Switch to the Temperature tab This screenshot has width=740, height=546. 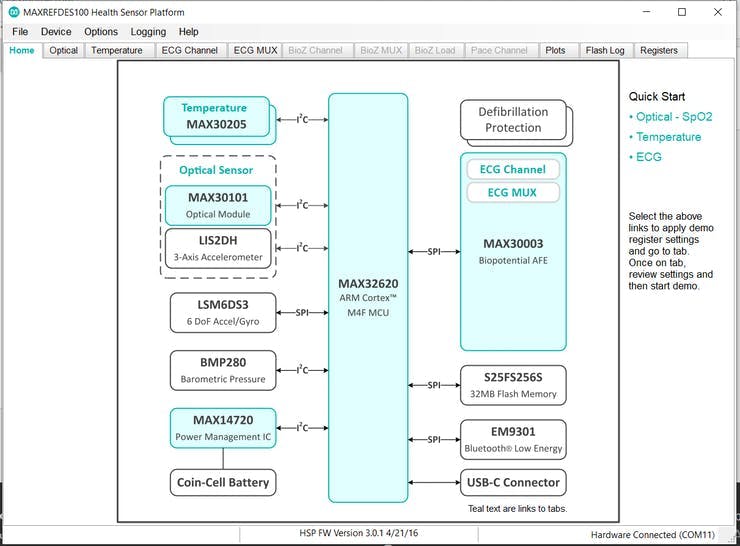point(117,50)
